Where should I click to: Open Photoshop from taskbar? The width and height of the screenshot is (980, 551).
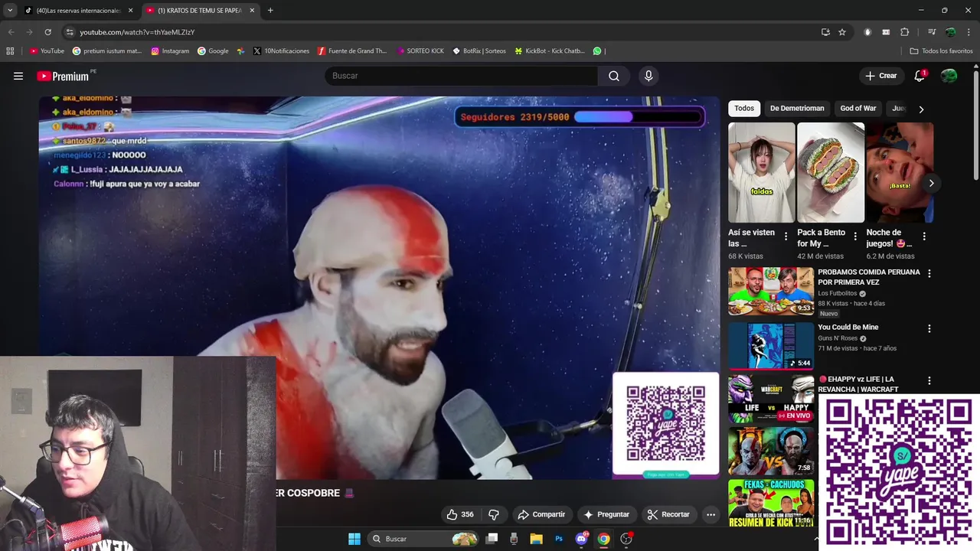559,539
